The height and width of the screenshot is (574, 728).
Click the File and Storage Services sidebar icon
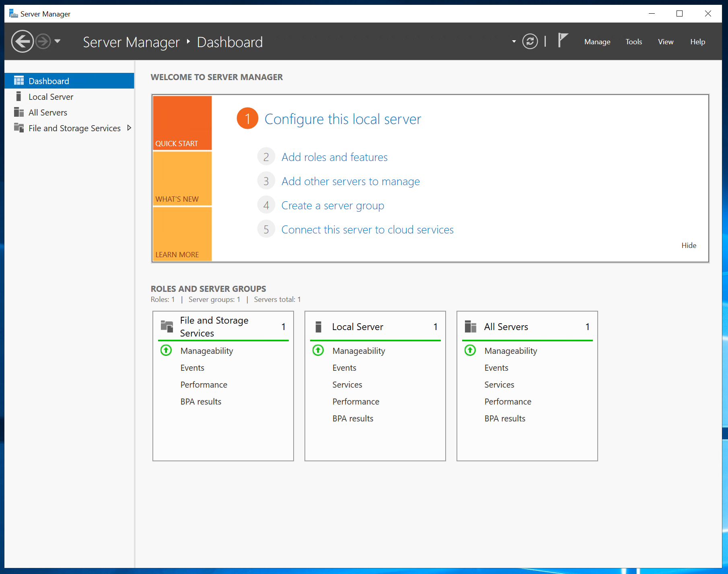pyautogui.click(x=19, y=128)
